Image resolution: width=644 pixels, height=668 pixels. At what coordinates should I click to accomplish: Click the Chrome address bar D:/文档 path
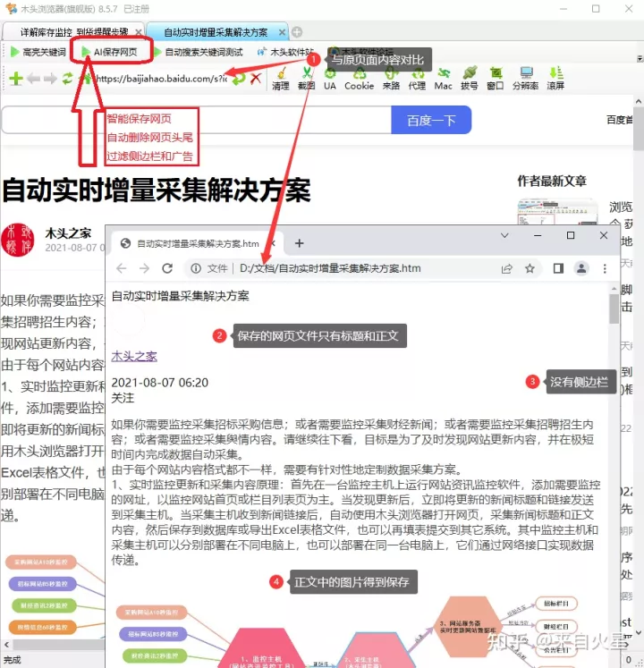(330, 268)
